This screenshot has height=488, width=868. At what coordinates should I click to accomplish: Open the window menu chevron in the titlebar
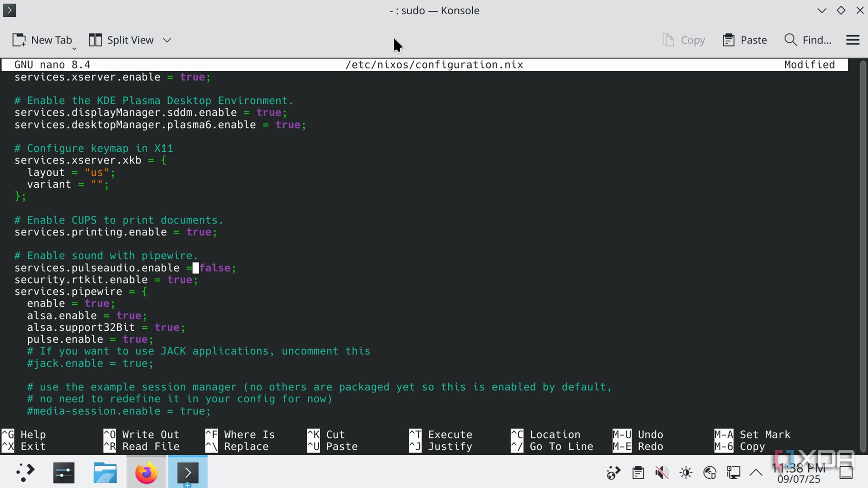[x=821, y=10]
